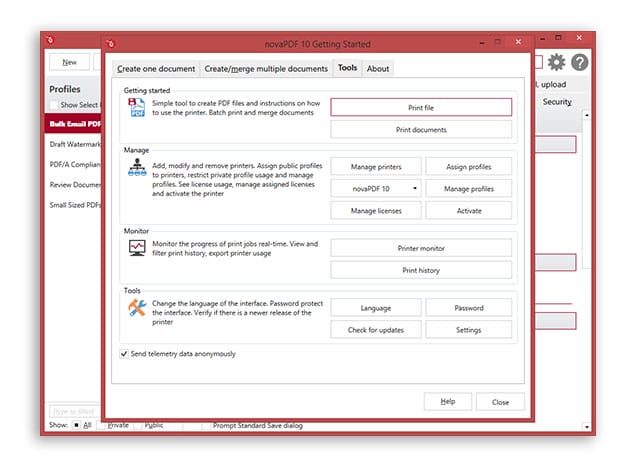
Task: Click scroll down arrow in background window scrollbar
Action: click(x=587, y=427)
